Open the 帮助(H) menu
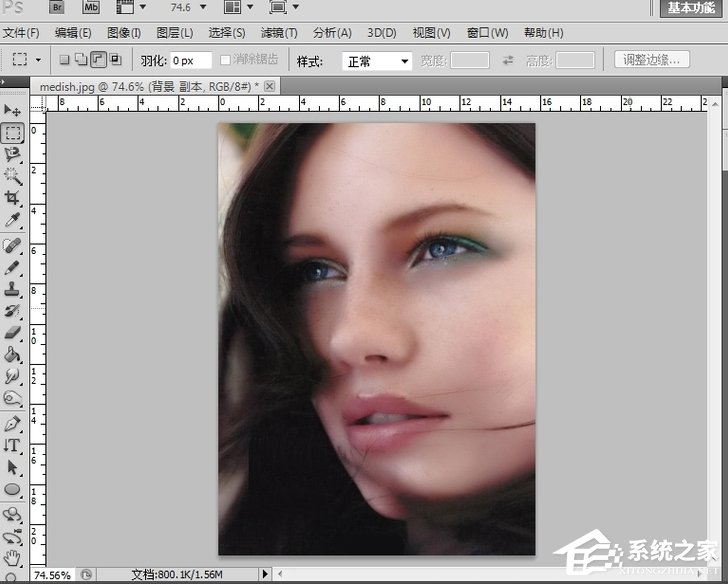This screenshot has width=728, height=584. pyautogui.click(x=544, y=33)
